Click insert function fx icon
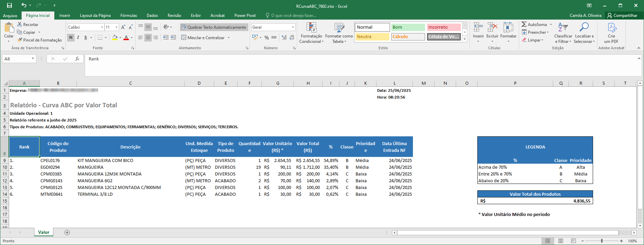Screen dimensions: 644x245 point(77,59)
